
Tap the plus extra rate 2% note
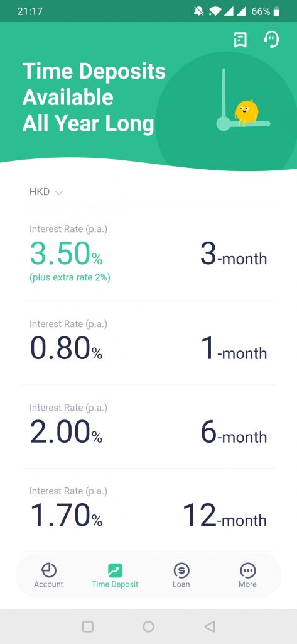point(70,277)
